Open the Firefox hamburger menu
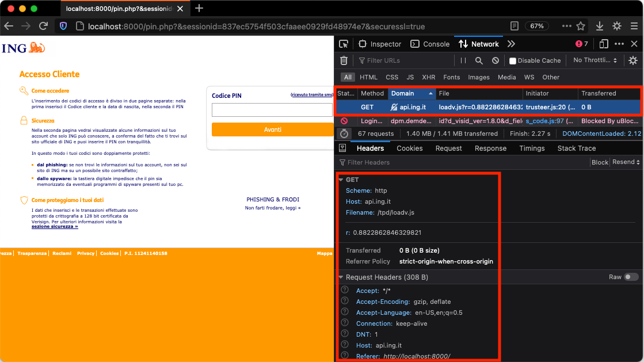Image resolution: width=644 pixels, height=362 pixels. pos(634,26)
